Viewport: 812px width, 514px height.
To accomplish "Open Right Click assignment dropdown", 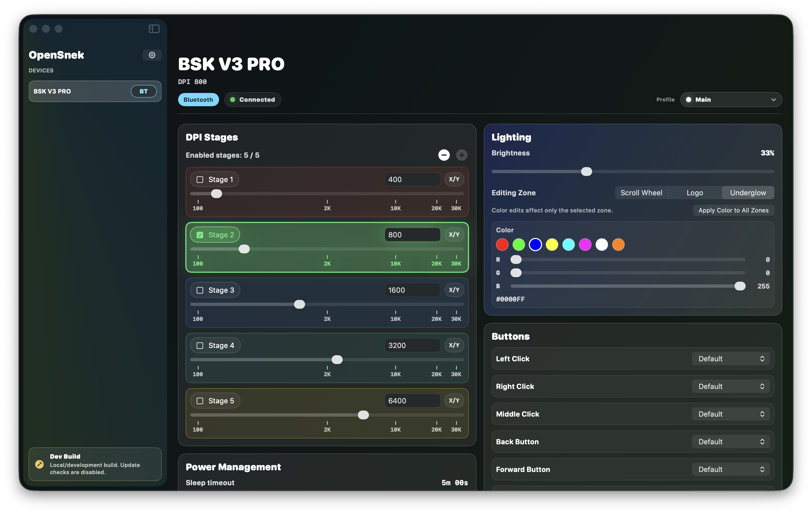I will tap(731, 386).
